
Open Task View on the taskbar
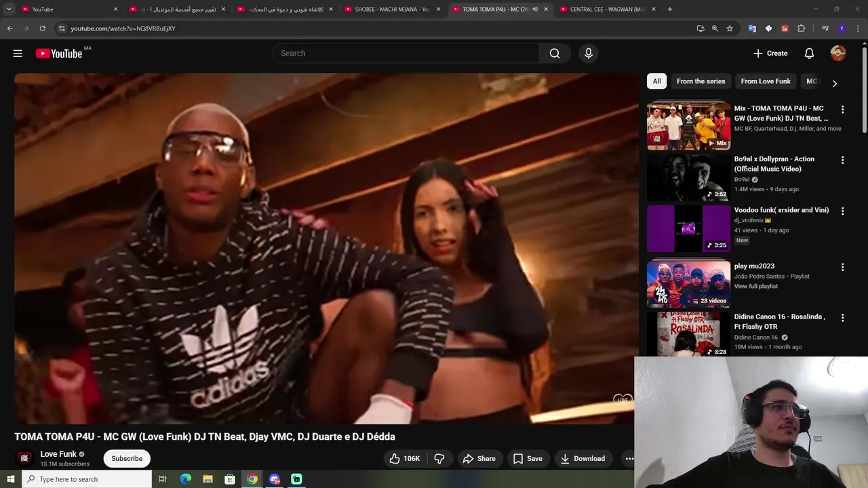point(163,479)
